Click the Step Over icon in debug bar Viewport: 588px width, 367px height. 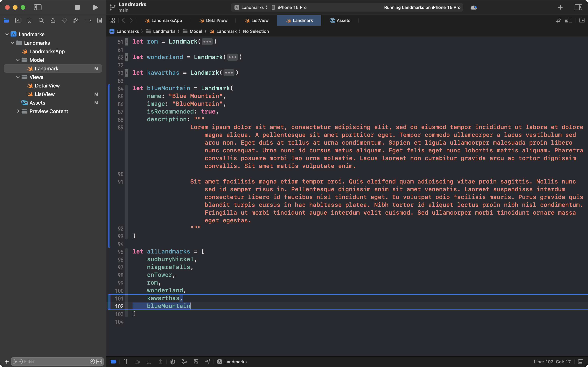(137, 361)
